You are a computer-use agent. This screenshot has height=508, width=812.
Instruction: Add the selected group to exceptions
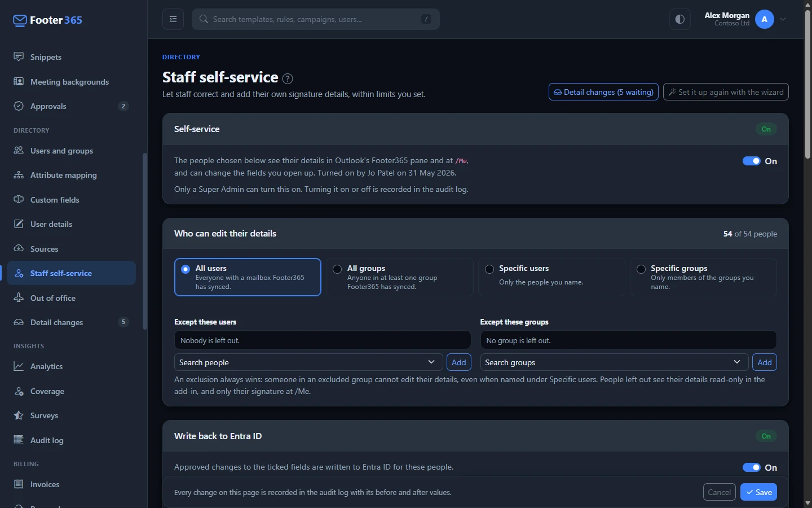765,362
